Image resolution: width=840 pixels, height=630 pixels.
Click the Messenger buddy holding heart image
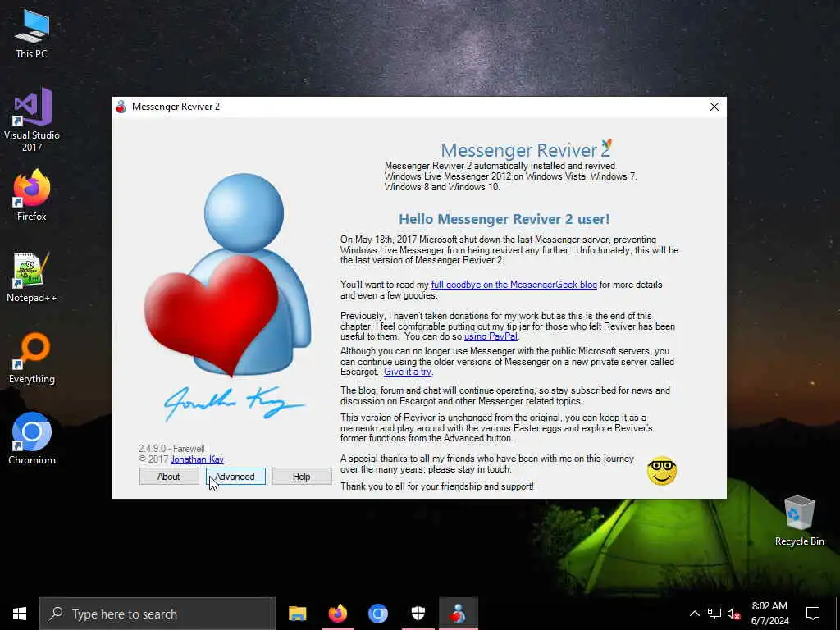coord(228,275)
